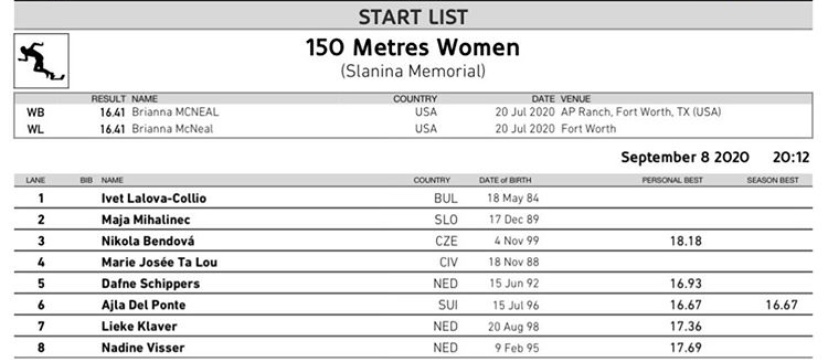The height and width of the screenshot is (360, 828).
Task: Select Brianna MCNEAL world best name
Action: tap(175, 112)
